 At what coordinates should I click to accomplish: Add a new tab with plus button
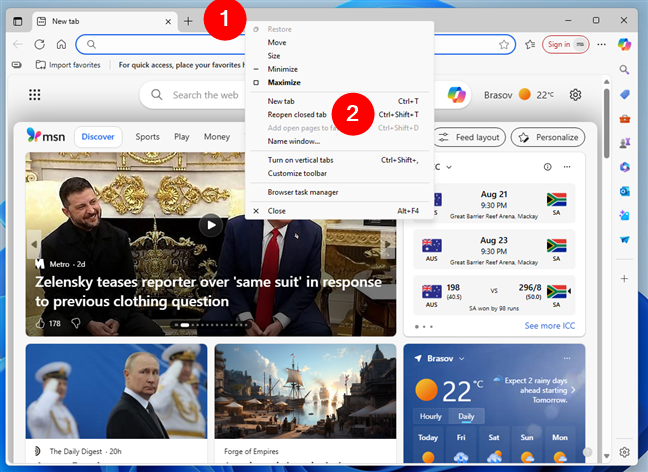[188, 21]
